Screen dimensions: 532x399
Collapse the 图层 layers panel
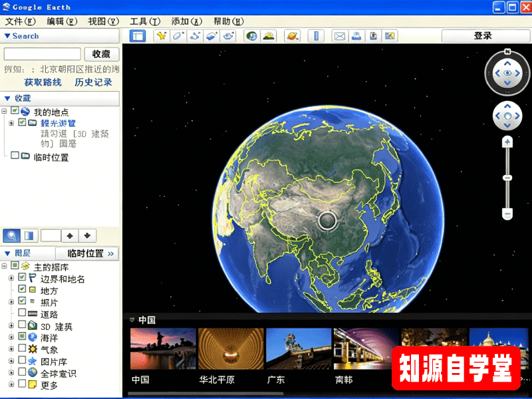[7, 253]
